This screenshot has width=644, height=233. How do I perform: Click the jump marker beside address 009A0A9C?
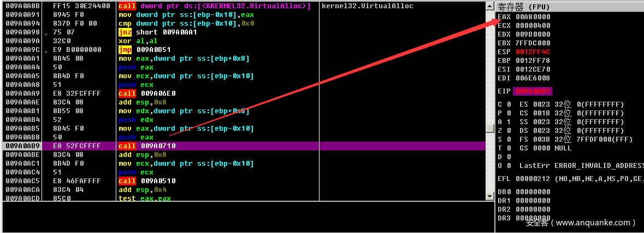click(45, 50)
